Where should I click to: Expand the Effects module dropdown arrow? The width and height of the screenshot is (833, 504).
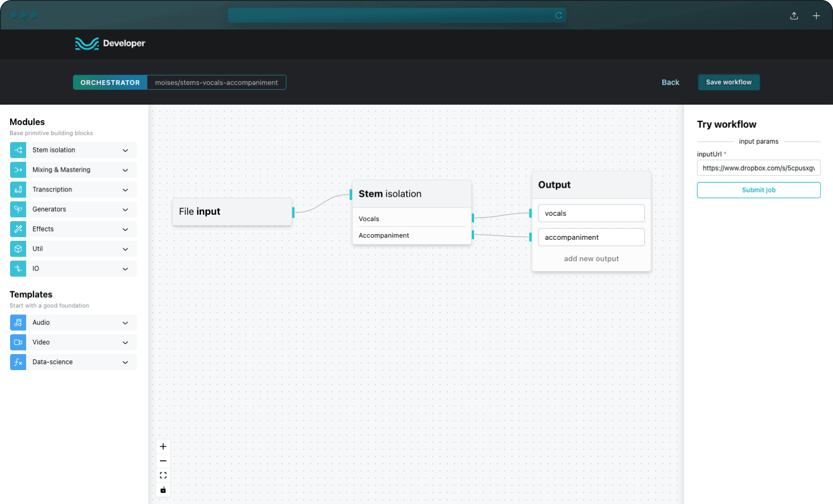click(126, 230)
